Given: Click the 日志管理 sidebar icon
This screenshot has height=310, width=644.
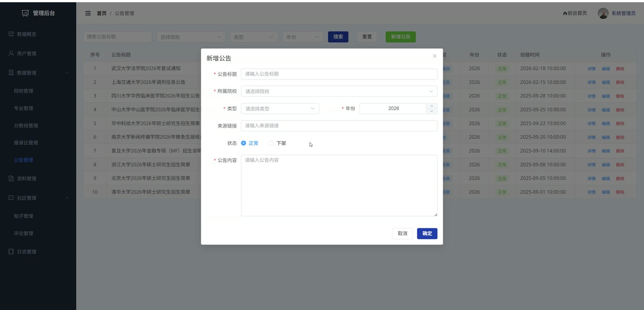Looking at the screenshot, I should tap(11, 251).
